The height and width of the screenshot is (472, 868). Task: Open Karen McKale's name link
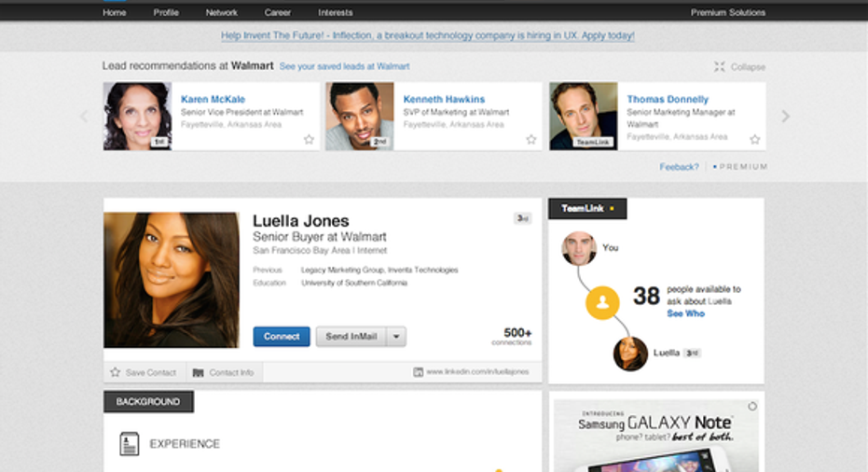coord(213,99)
